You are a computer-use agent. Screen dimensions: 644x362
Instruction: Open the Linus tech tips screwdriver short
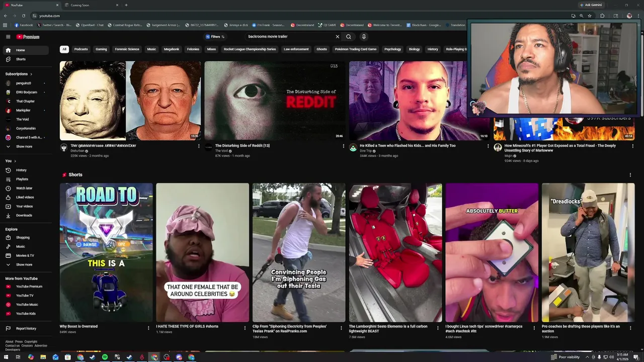tap(492, 252)
